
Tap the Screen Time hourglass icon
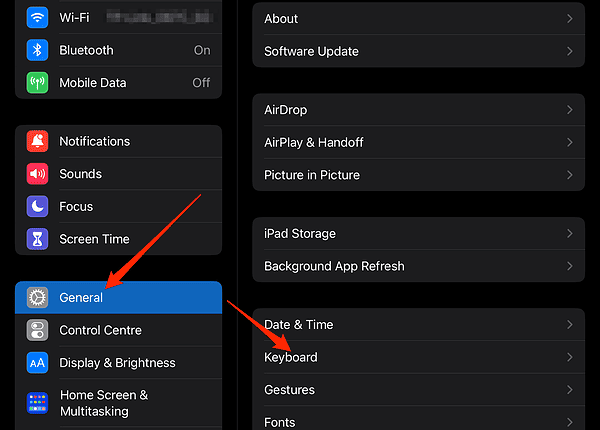click(x=38, y=239)
